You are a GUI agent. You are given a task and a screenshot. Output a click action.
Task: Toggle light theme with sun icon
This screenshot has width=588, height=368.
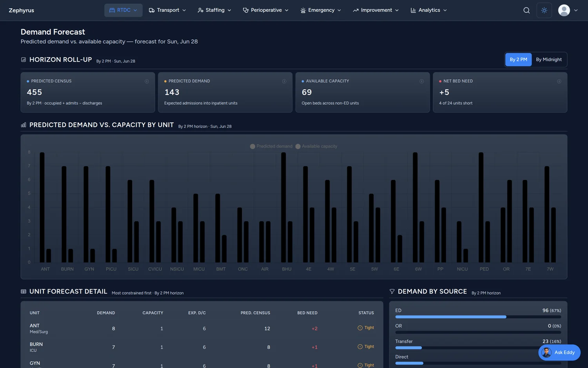[x=544, y=10]
